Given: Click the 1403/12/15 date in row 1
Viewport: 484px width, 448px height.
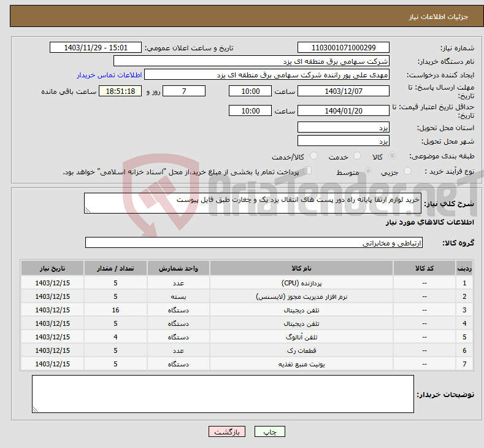Looking at the screenshot, I should coord(53,283).
